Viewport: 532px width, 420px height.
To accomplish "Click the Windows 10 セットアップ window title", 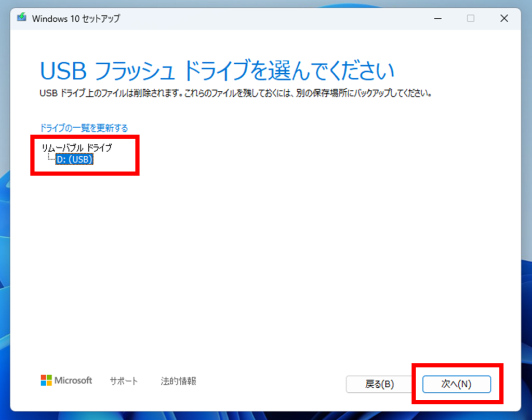I will click(x=76, y=19).
